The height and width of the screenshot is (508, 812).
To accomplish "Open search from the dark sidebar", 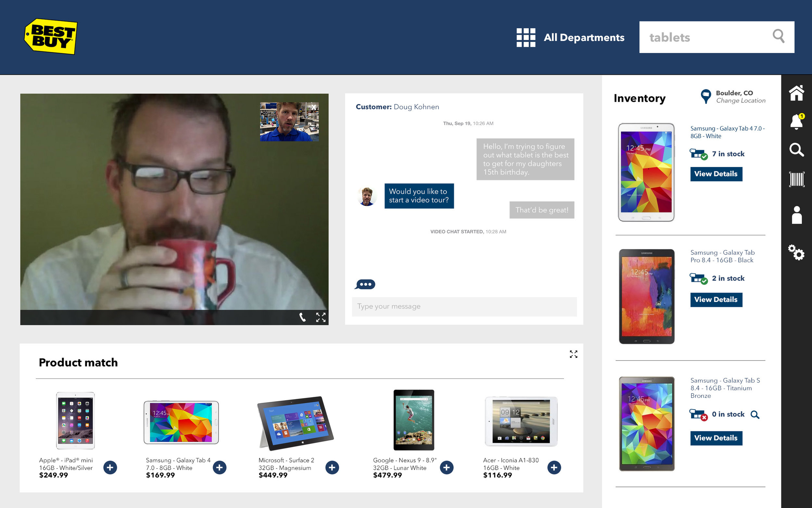I will (796, 150).
